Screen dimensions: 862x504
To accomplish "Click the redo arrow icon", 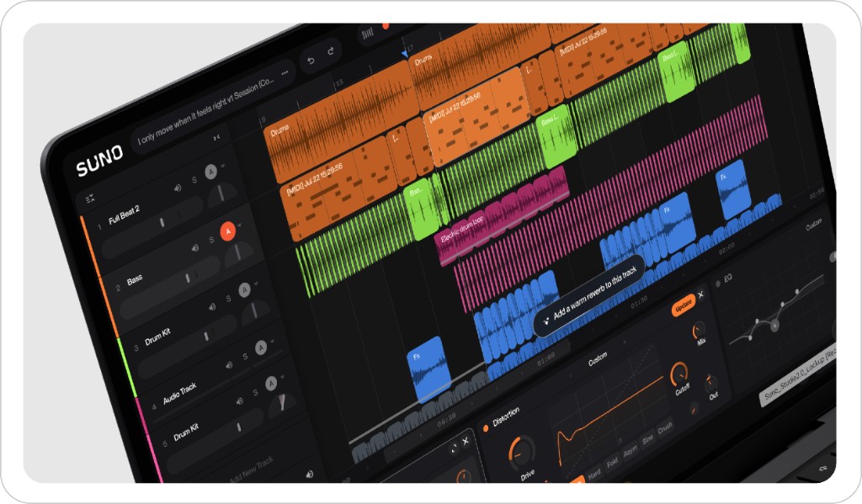I will (x=331, y=51).
